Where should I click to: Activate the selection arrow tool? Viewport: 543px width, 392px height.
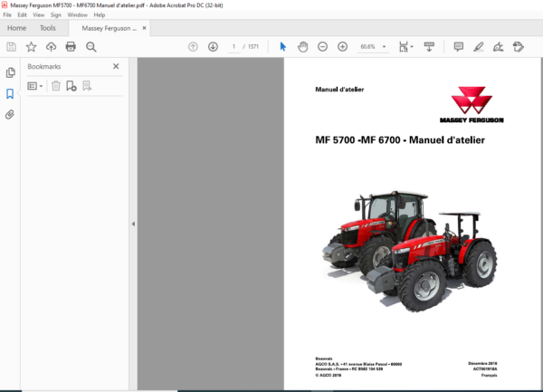pyautogui.click(x=283, y=46)
